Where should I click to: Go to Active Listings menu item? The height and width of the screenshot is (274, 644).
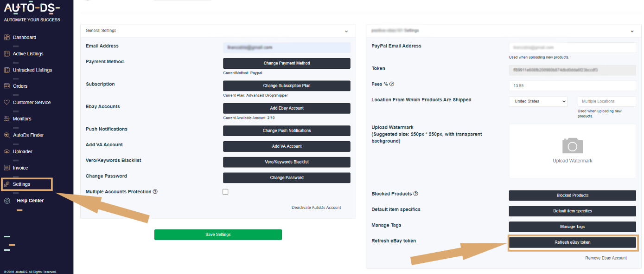(28, 54)
